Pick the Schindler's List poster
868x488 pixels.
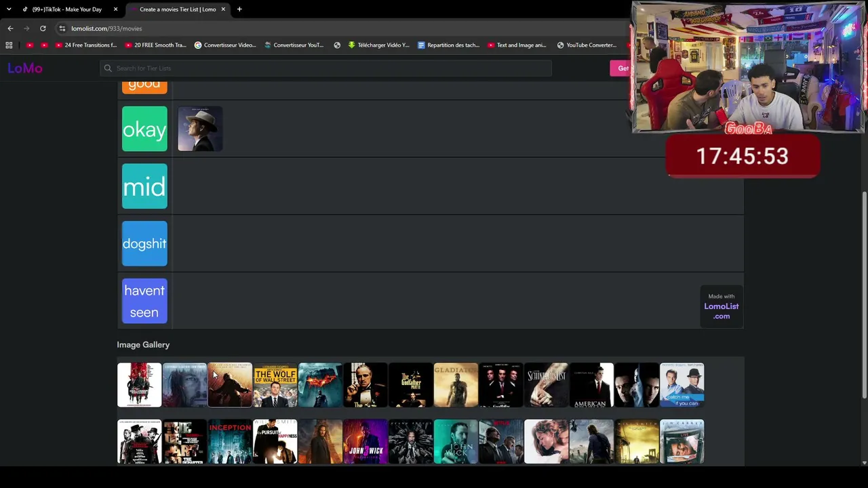547,385
